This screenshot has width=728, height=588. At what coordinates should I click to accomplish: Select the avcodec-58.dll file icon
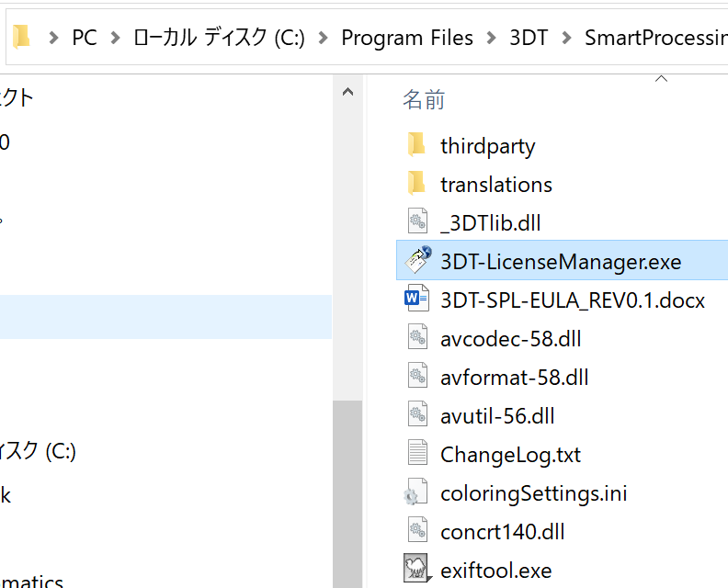(x=417, y=336)
